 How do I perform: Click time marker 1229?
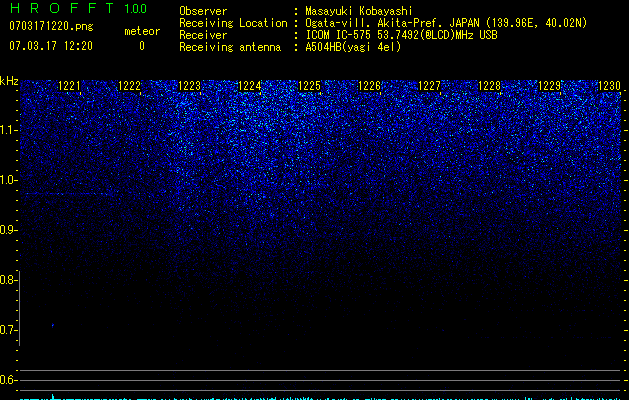coord(549,86)
